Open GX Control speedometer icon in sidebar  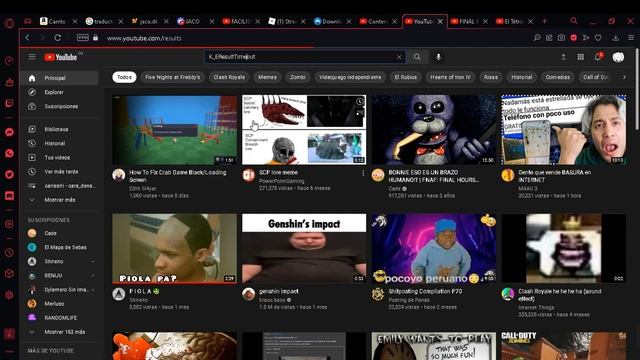click(9, 61)
